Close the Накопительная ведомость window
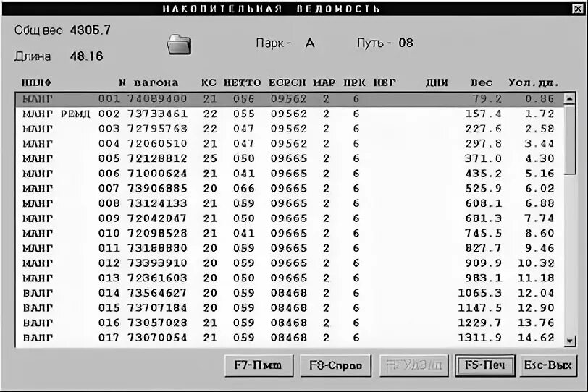The width and height of the screenshot is (588, 392). click(578, 9)
